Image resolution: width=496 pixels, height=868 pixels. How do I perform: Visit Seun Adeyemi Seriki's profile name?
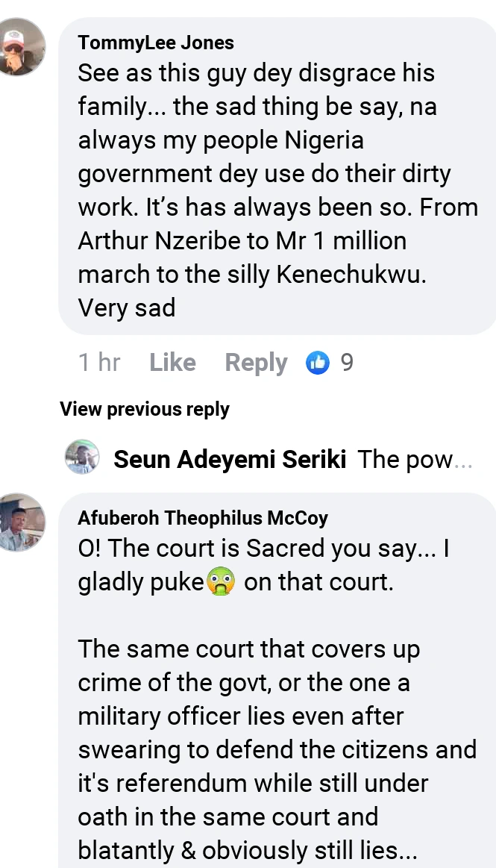click(x=229, y=460)
